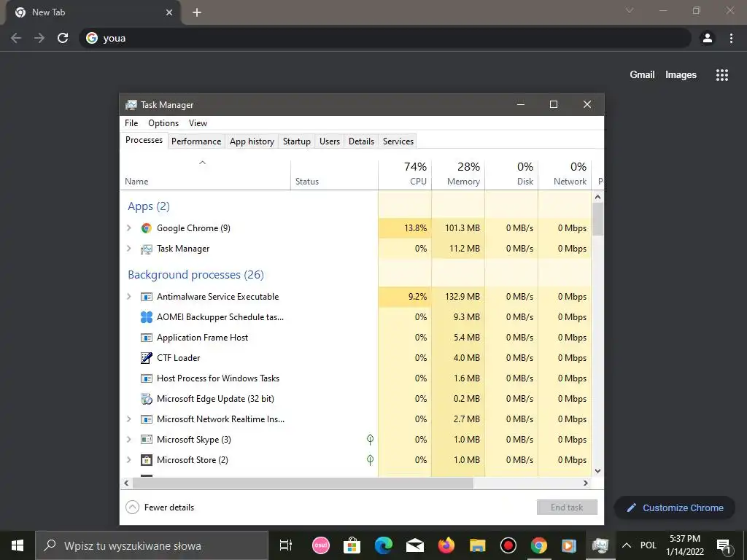The height and width of the screenshot is (560, 747).
Task: Sort processes by Name column
Action: (x=205, y=174)
